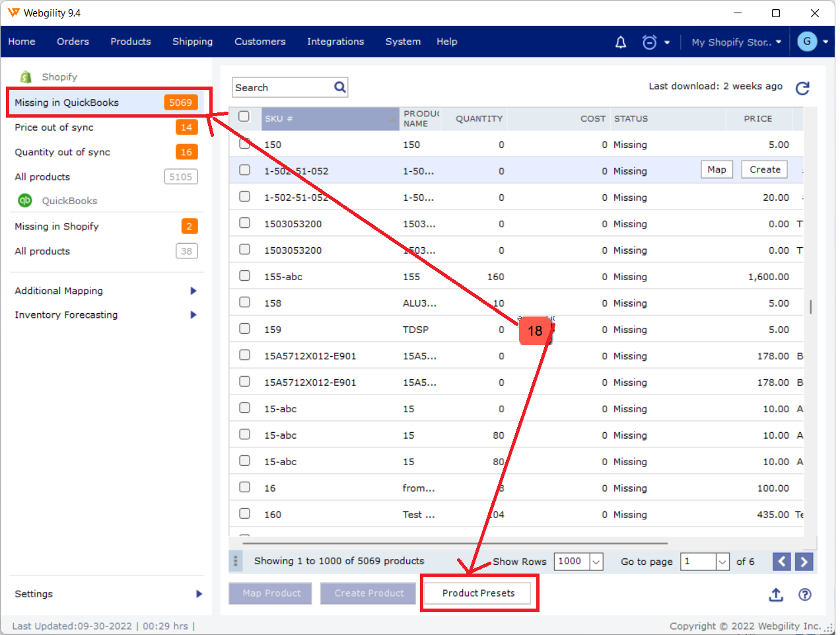840x635 pixels.
Task: Sort by the PRICE column header
Action: pos(757,119)
